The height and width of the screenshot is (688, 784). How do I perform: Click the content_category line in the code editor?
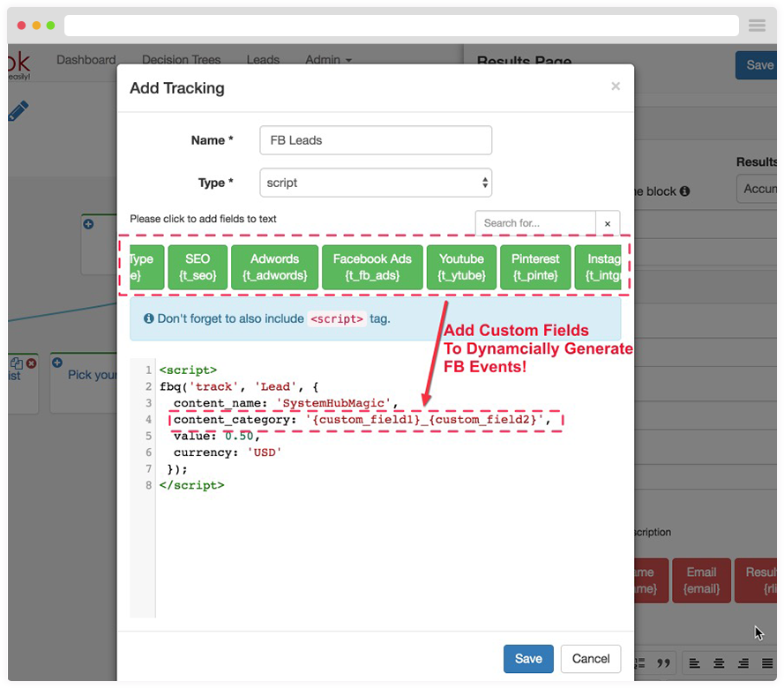coord(362,420)
